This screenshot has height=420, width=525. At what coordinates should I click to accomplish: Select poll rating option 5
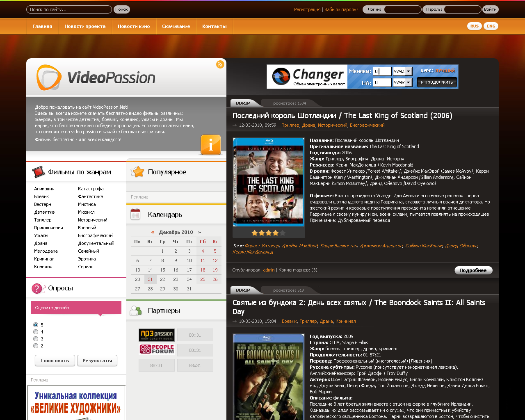(36, 325)
